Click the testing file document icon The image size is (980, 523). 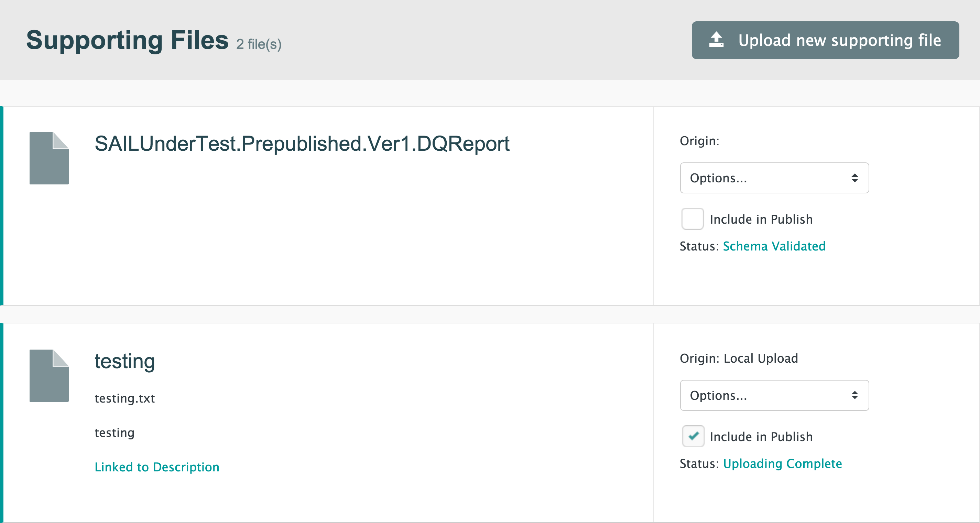point(49,376)
